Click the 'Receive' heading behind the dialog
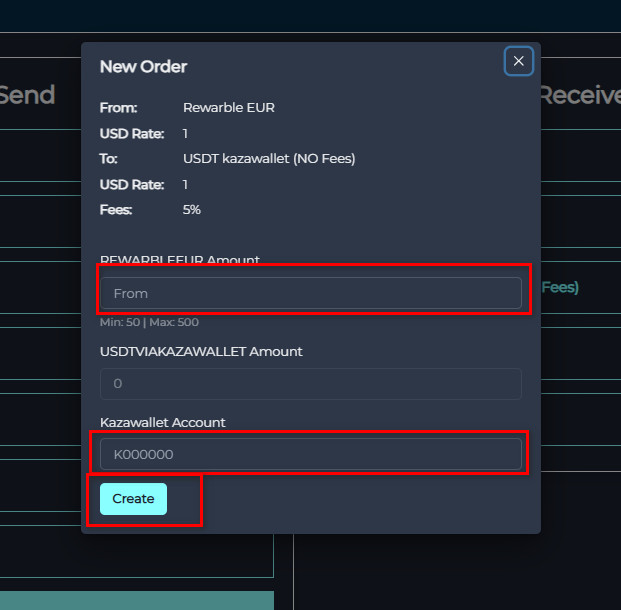Image resolution: width=621 pixels, height=610 pixels. (x=580, y=95)
